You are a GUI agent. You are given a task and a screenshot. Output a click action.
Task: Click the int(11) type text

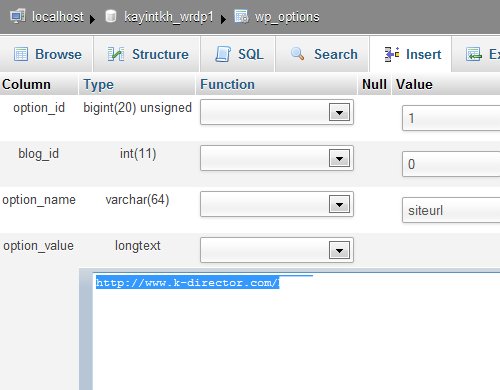[138, 154]
